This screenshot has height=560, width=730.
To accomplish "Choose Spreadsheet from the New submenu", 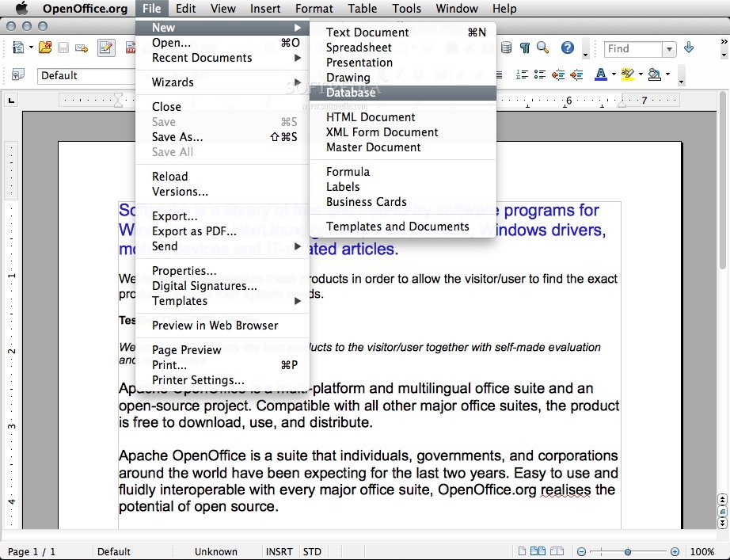I will point(403,48).
